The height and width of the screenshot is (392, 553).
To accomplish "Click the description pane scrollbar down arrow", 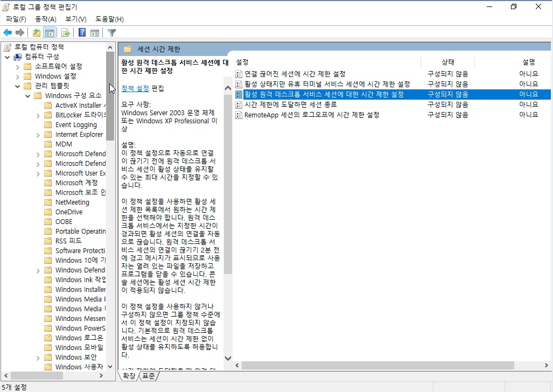I will [x=228, y=358].
